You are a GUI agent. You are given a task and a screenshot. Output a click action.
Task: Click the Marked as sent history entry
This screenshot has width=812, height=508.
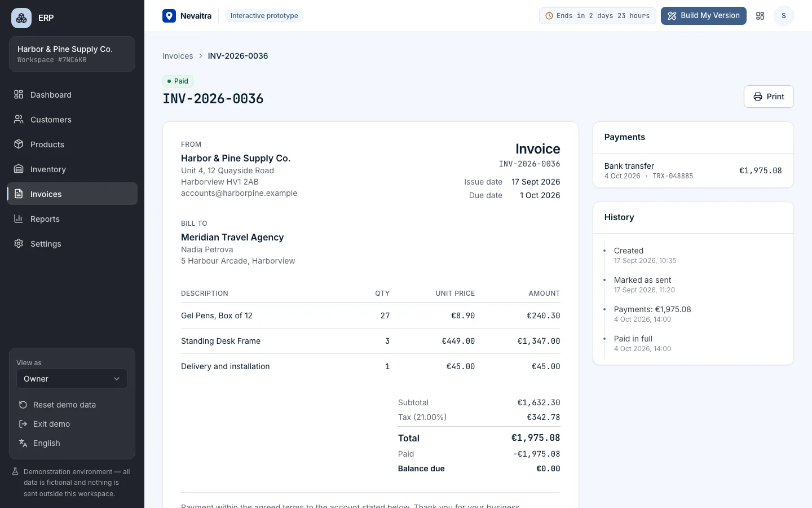tap(645, 284)
